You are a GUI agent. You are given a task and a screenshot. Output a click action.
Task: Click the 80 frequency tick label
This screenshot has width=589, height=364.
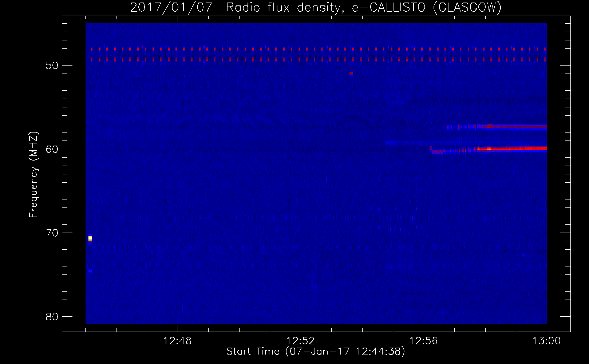pyautogui.click(x=52, y=317)
